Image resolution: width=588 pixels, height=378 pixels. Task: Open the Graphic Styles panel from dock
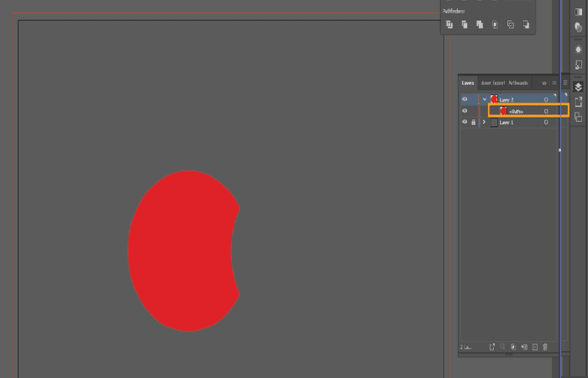click(x=578, y=65)
